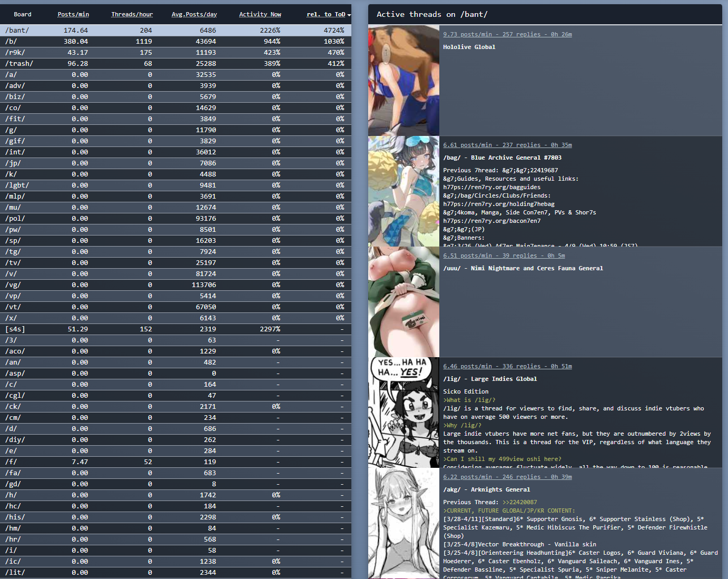Viewport: 728px width, 579px height.
Task: Sort by the Avg.Posts/day column header
Action: [x=194, y=14]
